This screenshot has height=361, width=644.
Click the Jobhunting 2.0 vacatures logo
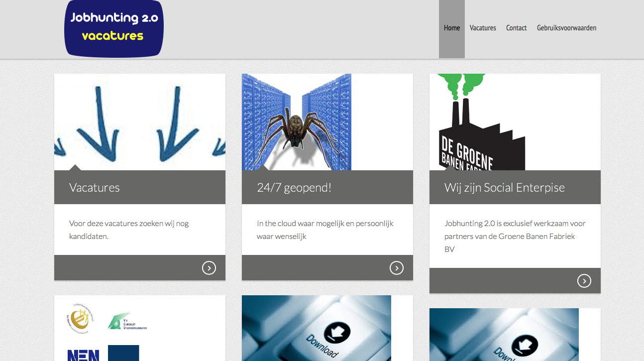pos(114,28)
